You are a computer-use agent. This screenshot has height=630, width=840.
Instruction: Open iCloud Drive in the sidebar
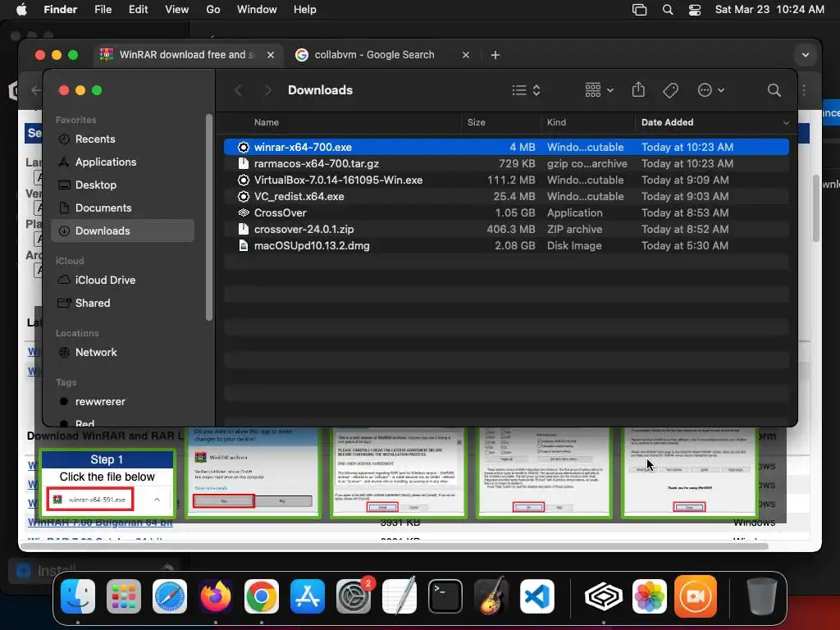pos(123,281)
